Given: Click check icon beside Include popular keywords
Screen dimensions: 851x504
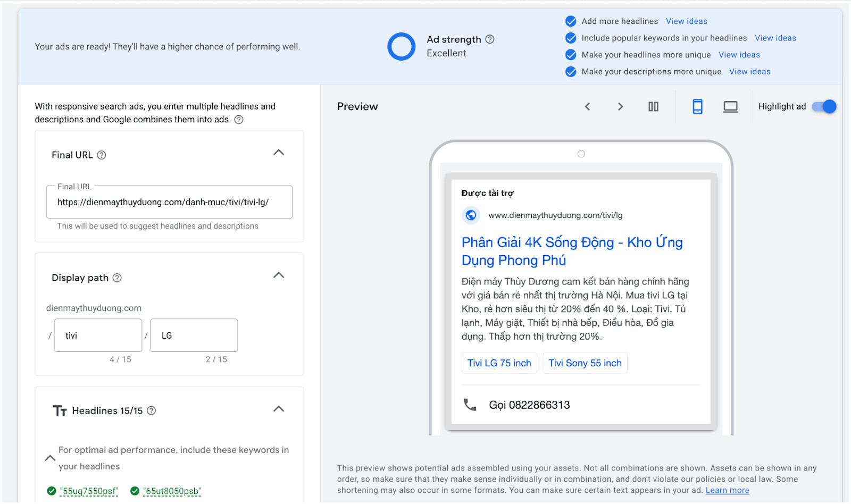Looking at the screenshot, I should [x=571, y=38].
